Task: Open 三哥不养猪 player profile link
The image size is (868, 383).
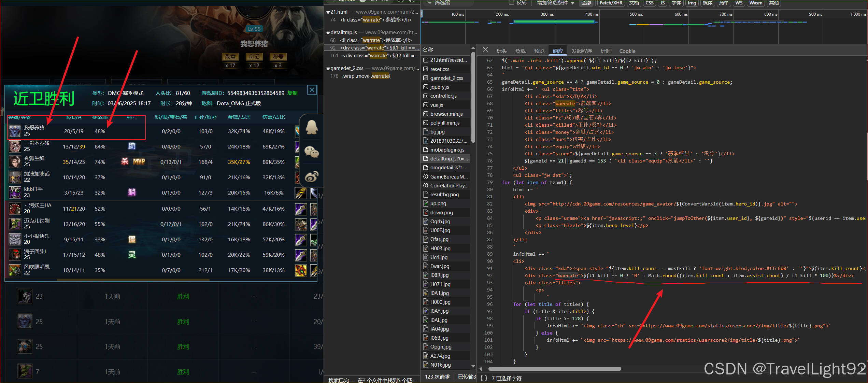Action: [x=37, y=143]
